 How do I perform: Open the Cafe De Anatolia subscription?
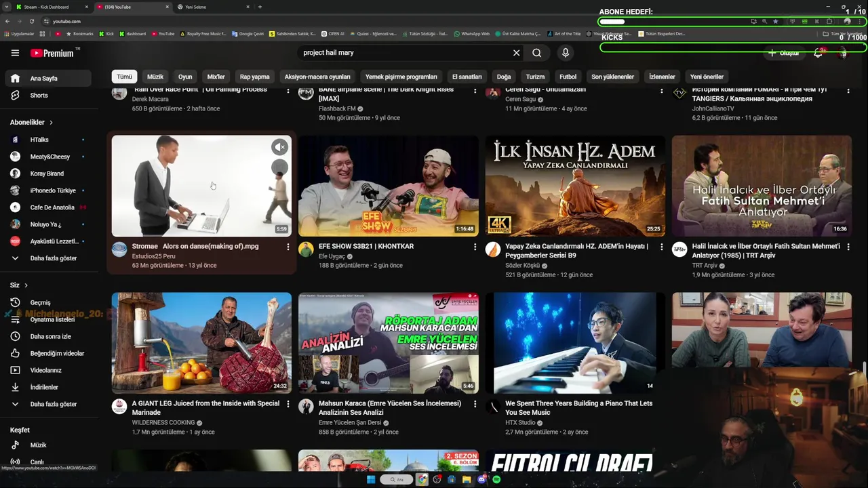click(x=47, y=207)
